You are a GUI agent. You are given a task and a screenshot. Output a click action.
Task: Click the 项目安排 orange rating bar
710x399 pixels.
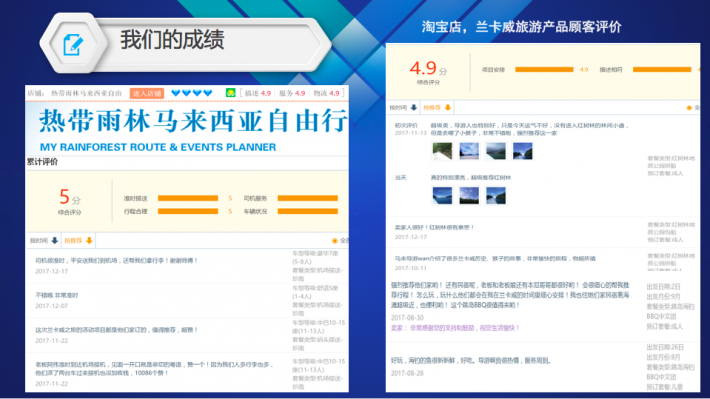click(544, 70)
